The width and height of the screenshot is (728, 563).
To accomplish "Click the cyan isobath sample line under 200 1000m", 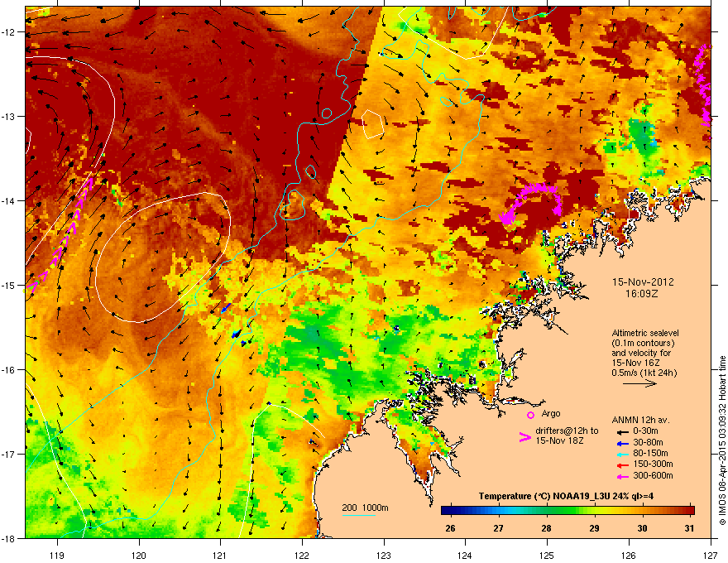I will (x=358, y=515).
